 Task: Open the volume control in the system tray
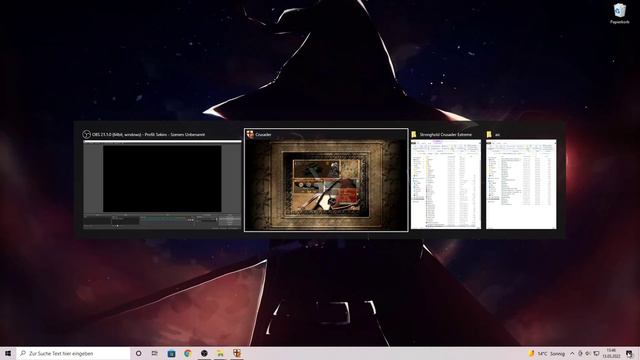click(588, 353)
